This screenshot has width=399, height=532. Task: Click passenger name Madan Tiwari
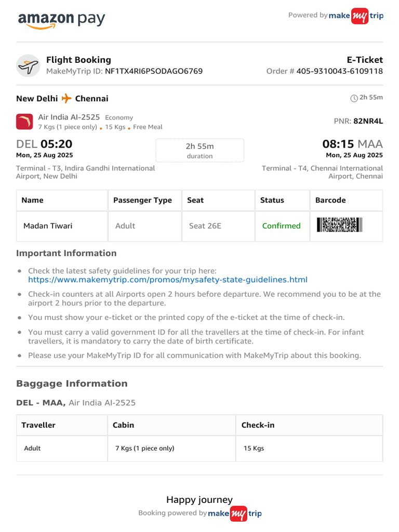(48, 226)
